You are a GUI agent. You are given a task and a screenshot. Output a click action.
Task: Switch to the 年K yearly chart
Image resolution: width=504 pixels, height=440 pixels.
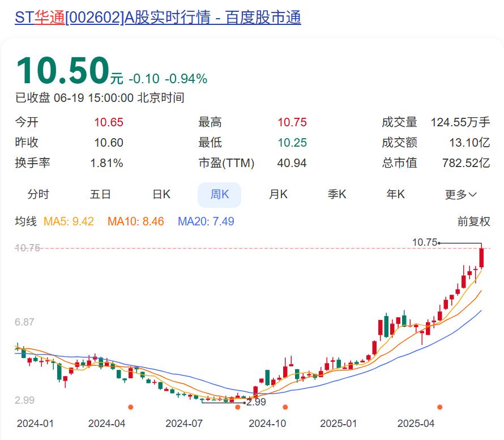395,195
